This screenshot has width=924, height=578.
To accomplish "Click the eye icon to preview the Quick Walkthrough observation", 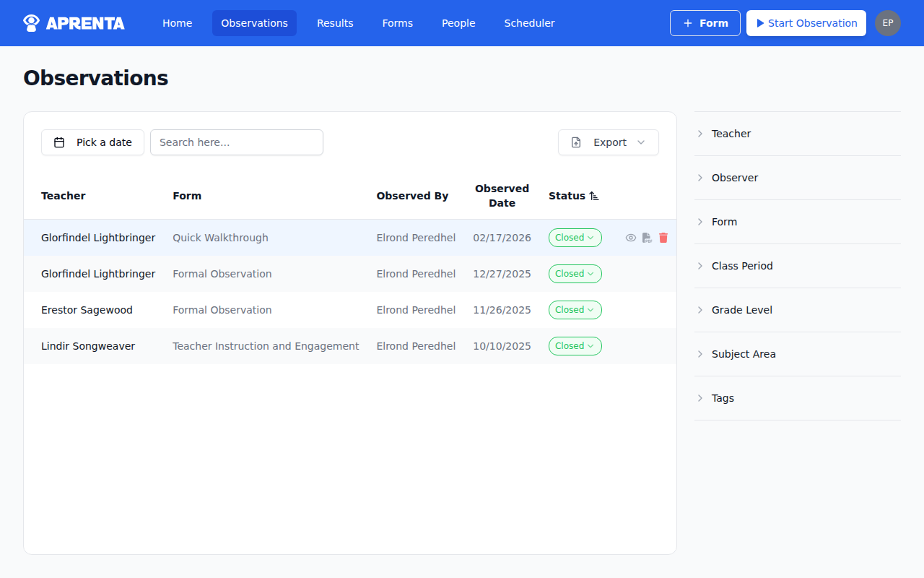I will [x=630, y=237].
